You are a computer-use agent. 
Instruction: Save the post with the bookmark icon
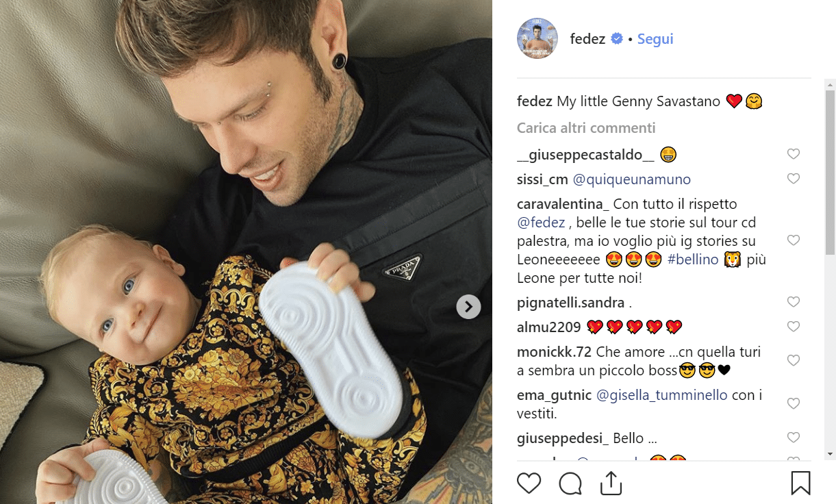coord(800,483)
